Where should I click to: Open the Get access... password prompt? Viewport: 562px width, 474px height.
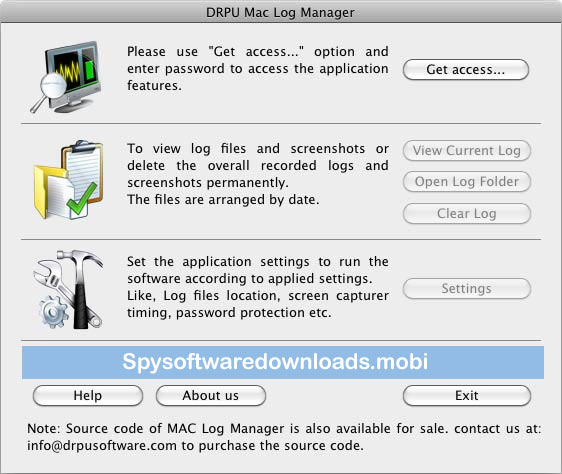click(x=466, y=70)
